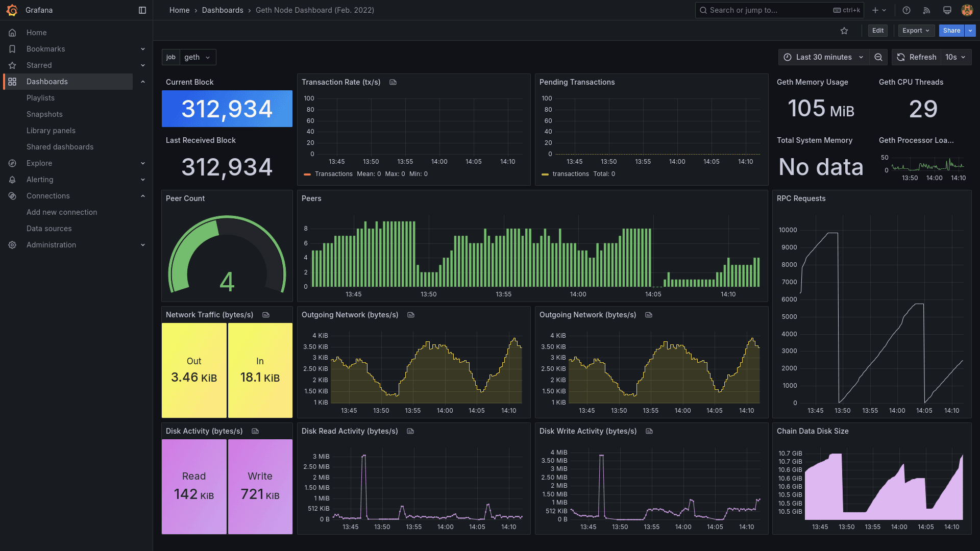Open the Last 30 minutes time range picker
Screen dimensions: 980x551
pos(823,57)
